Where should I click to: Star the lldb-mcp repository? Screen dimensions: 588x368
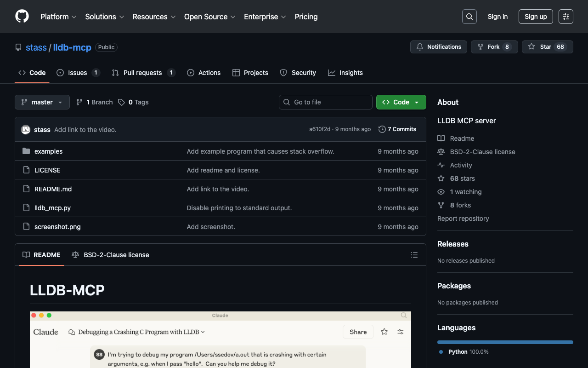pyautogui.click(x=547, y=47)
